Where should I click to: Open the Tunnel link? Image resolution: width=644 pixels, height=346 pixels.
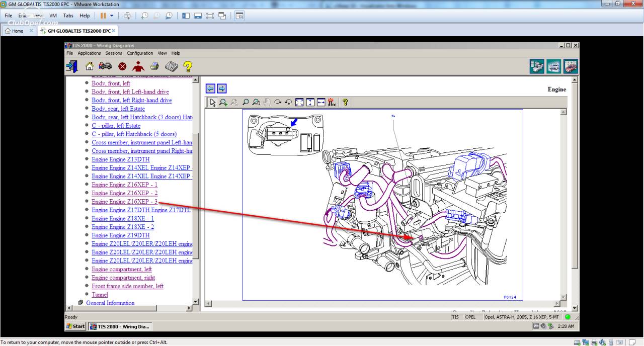tap(100, 295)
